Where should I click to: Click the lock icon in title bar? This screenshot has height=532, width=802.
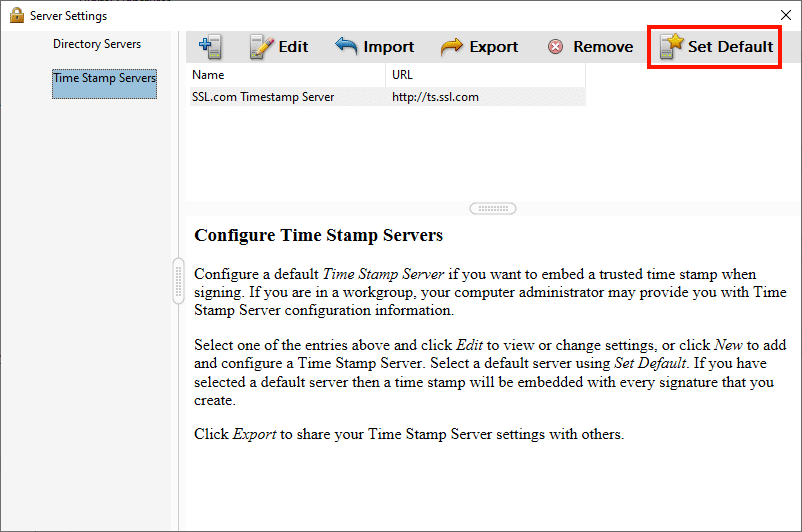pyautogui.click(x=16, y=15)
